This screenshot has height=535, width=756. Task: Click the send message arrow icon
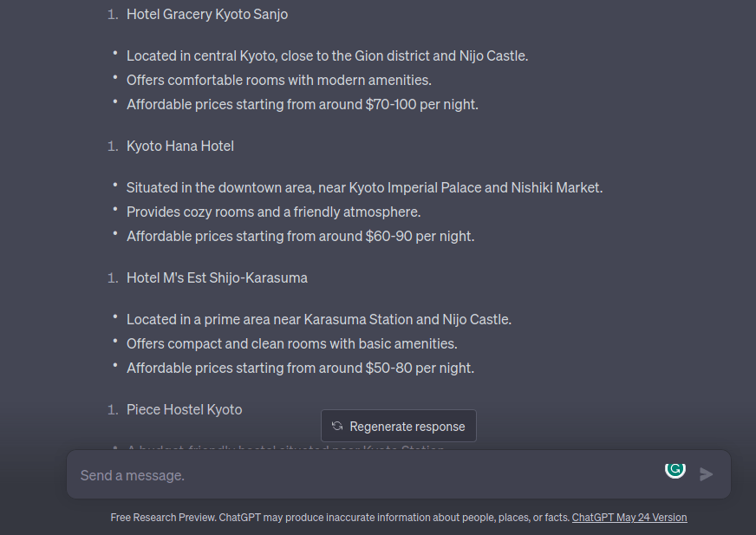(707, 474)
